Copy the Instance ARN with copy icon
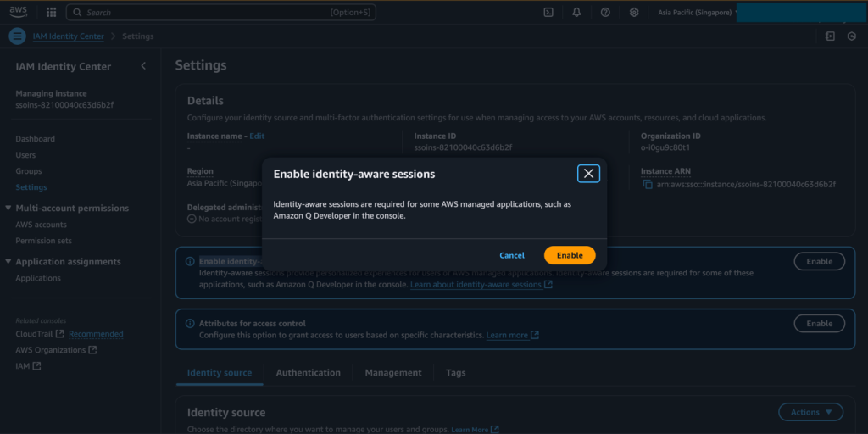This screenshot has height=434, width=868. pos(648,184)
